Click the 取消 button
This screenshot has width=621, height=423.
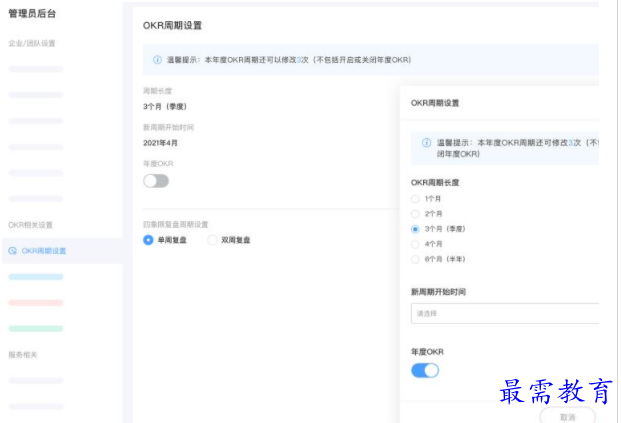[x=568, y=417]
